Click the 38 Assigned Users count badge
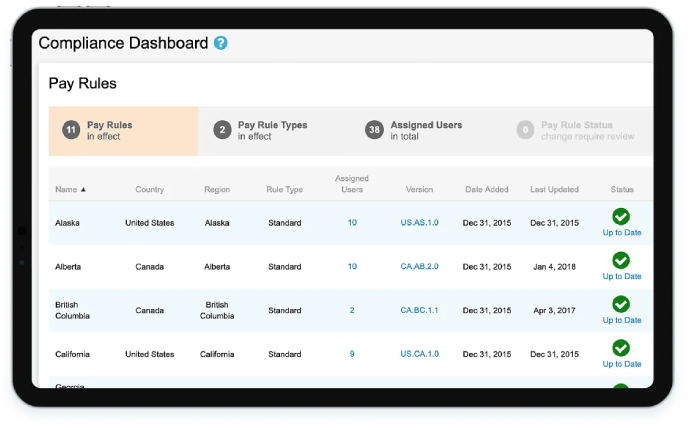698x430 pixels. pos(375,130)
